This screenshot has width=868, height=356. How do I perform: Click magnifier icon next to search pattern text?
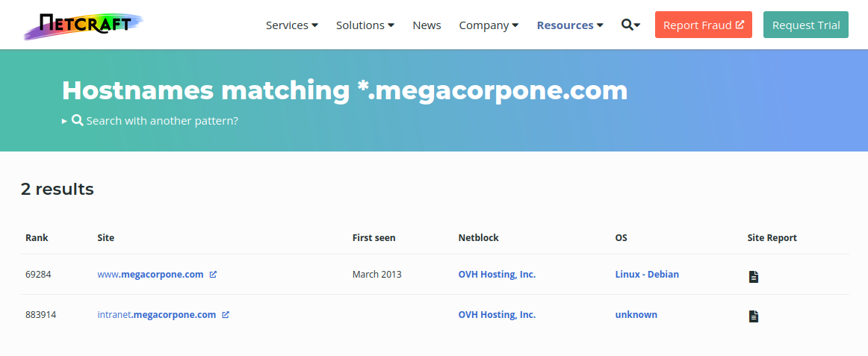[x=77, y=120]
